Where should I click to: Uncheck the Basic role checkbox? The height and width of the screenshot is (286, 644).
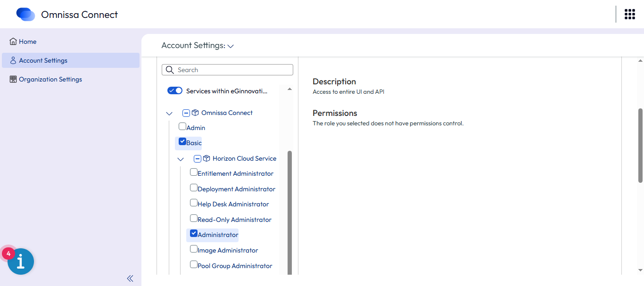(x=182, y=141)
